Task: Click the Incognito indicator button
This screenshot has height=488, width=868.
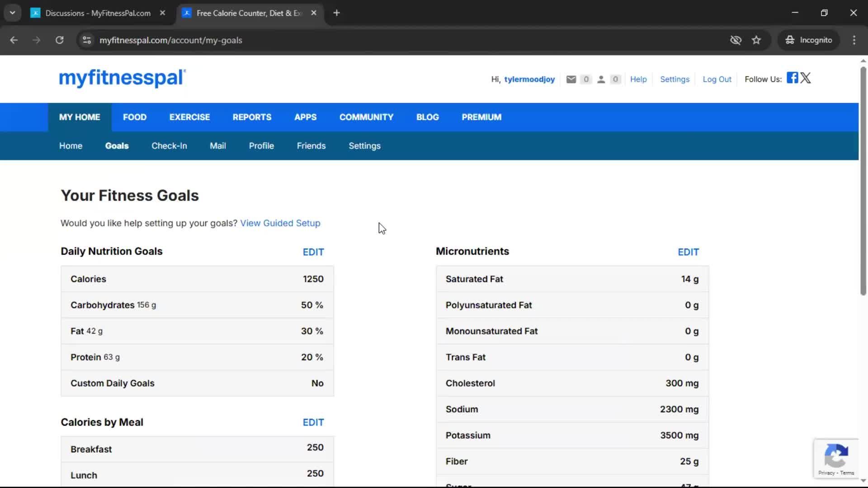Action: [x=809, y=40]
